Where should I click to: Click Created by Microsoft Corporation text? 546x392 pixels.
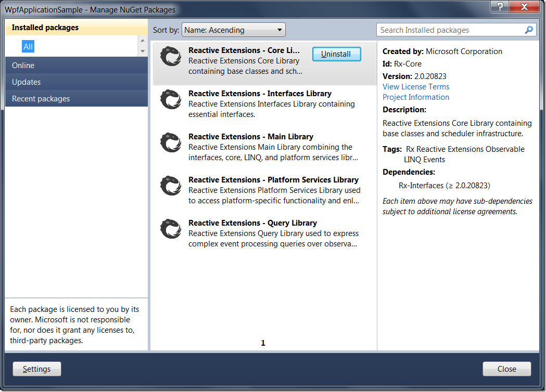click(x=442, y=51)
